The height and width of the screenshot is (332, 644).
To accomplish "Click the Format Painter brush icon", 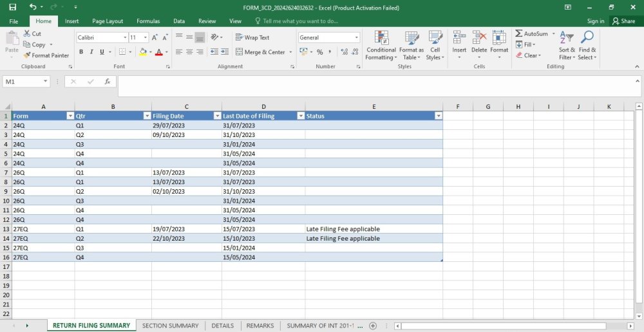I will pyautogui.click(x=27, y=55).
